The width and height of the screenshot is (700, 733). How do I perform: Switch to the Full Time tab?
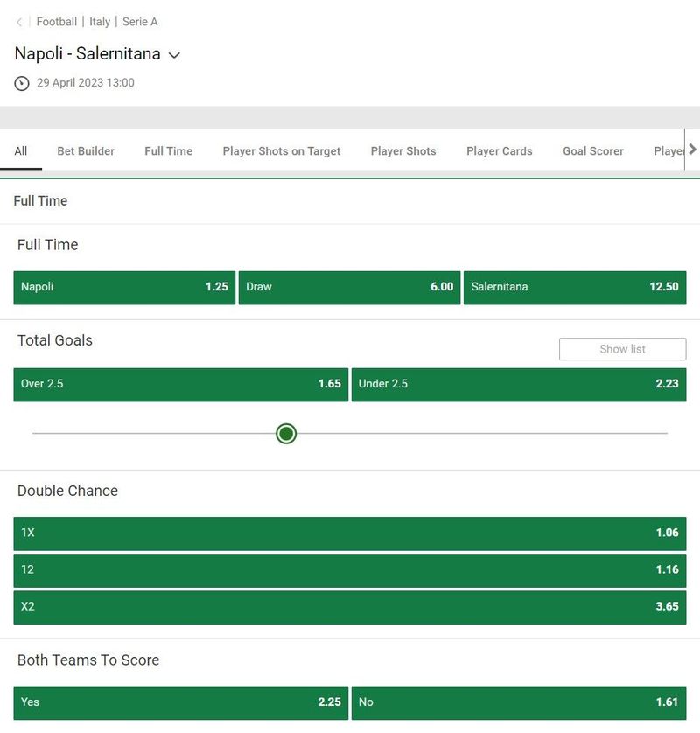coord(168,151)
